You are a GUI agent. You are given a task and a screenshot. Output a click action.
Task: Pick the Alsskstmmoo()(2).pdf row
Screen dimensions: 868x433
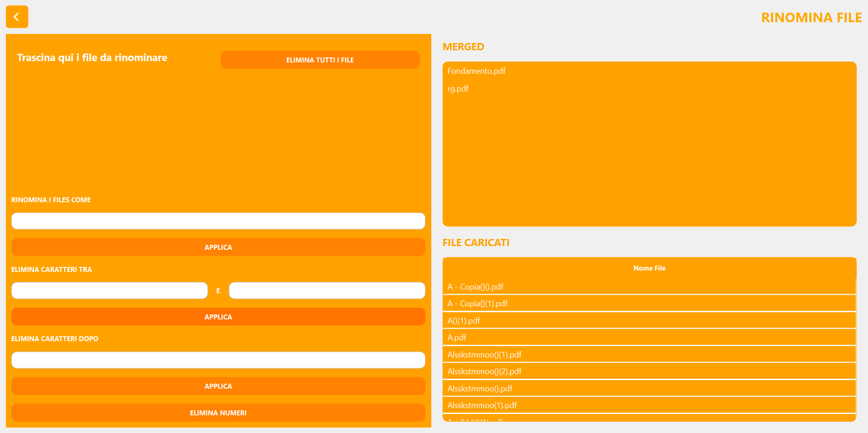click(x=484, y=371)
